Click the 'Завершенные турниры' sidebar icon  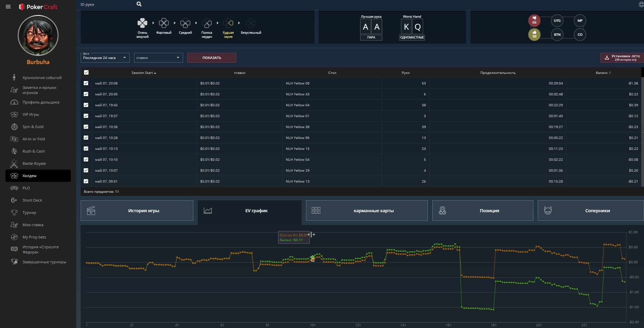[x=14, y=262]
